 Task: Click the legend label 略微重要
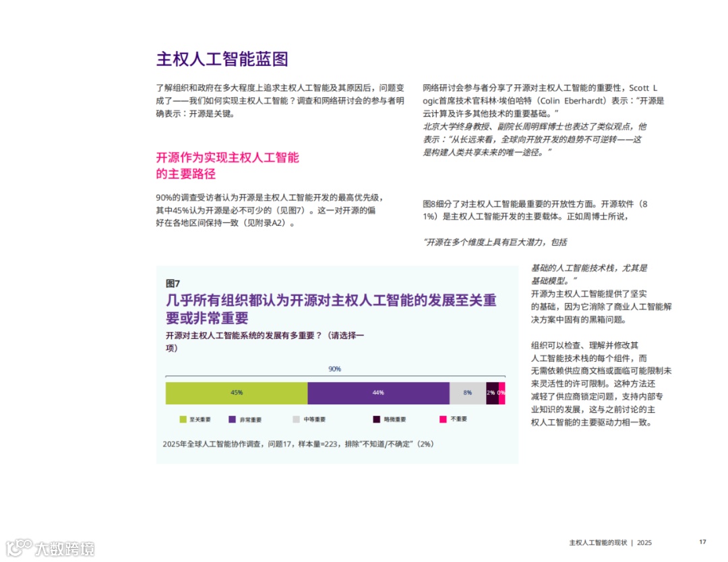(x=395, y=420)
